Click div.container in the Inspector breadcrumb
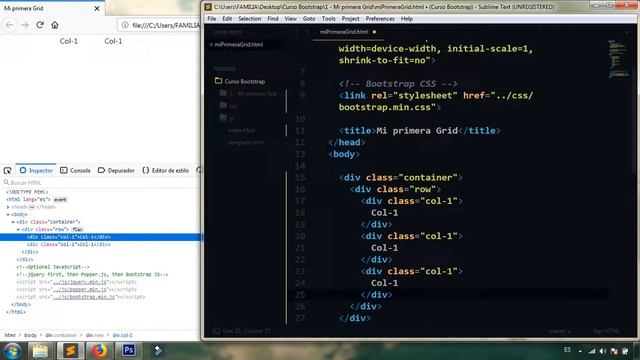Image resolution: width=640 pixels, height=360 pixels. [61, 335]
